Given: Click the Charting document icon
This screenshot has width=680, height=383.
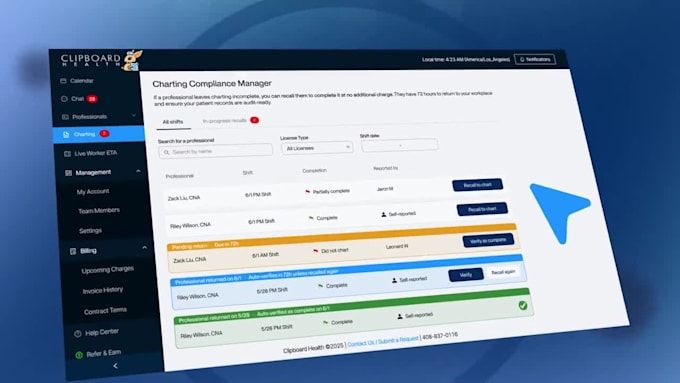Looking at the screenshot, I should click(66, 135).
